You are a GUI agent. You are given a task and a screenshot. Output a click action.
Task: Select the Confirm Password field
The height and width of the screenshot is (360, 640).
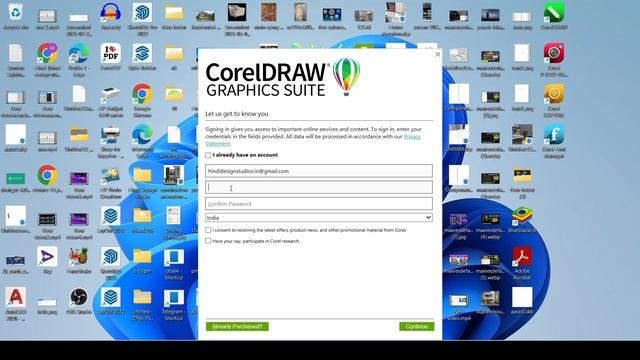click(x=319, y=204)
